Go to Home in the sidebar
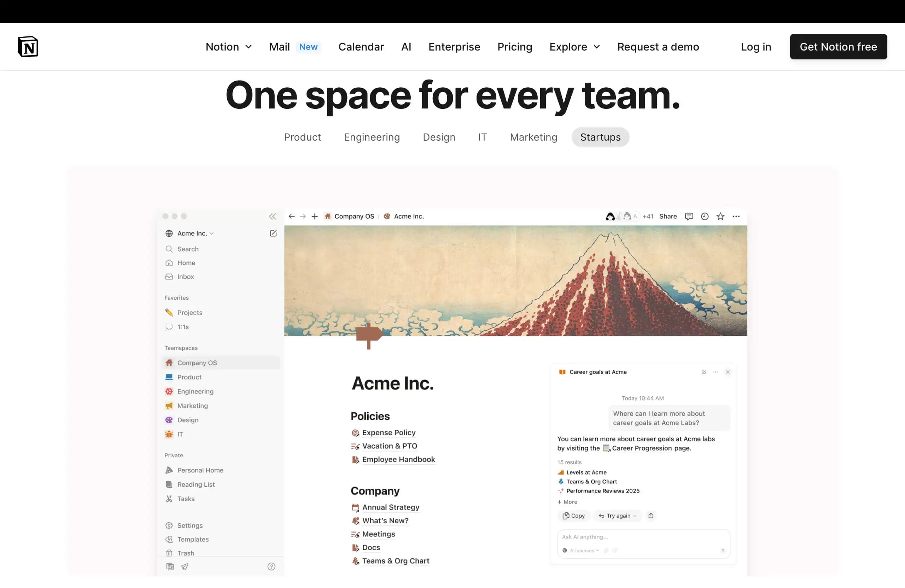This screenshot has width=905, height=588. pyautogui.click(x=221, y=263)
